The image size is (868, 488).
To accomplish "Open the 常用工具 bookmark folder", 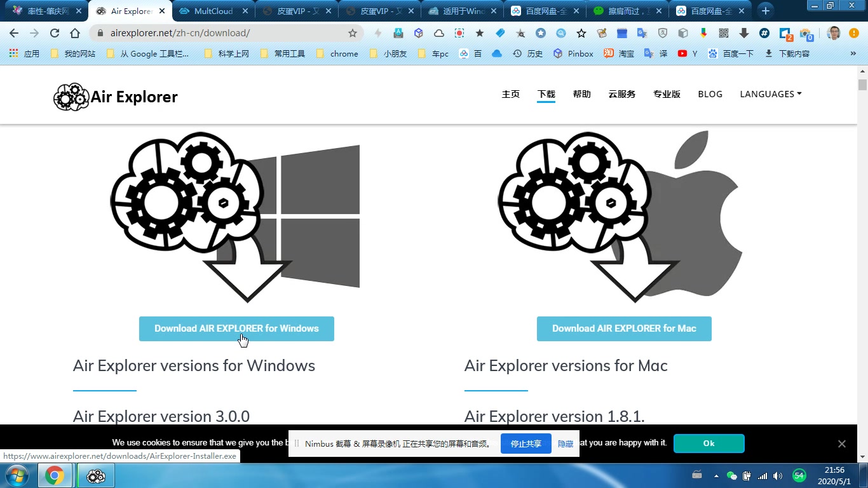I will pos(283,54).
